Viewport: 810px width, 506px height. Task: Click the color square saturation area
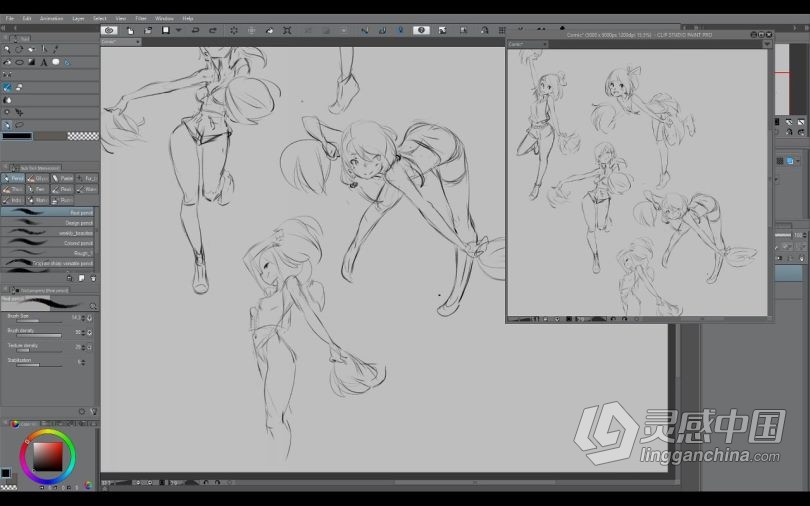[48, 456]
